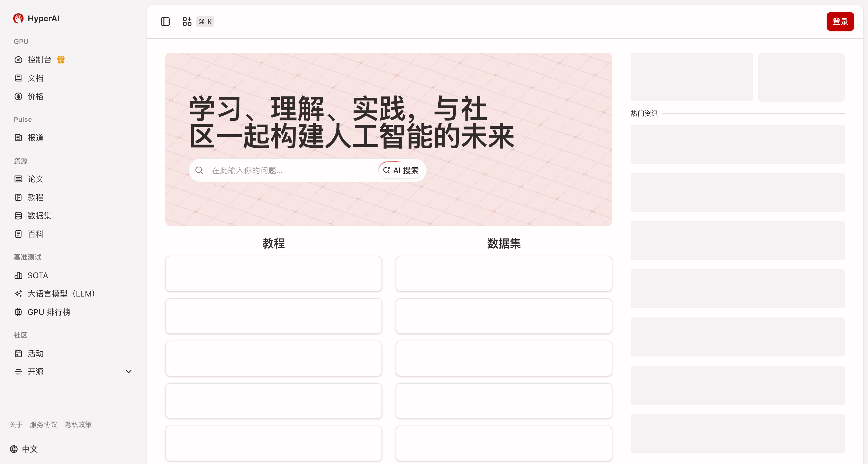The width and height of the screenshot is (868, 464).
Task: Click the HyperAI logo
Action: click(36, 19)
